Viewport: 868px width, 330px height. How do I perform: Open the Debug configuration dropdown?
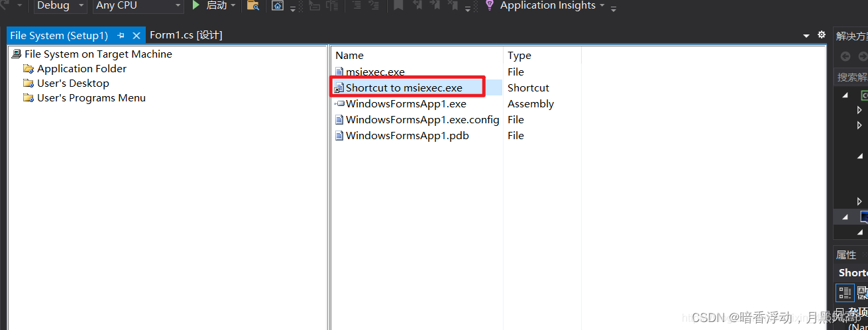point(61,5)
